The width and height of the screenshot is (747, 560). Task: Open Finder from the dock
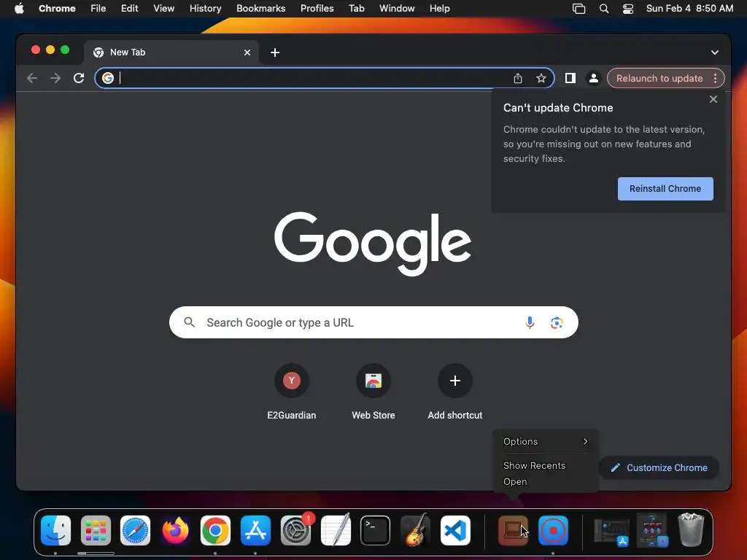coord(55,530)
